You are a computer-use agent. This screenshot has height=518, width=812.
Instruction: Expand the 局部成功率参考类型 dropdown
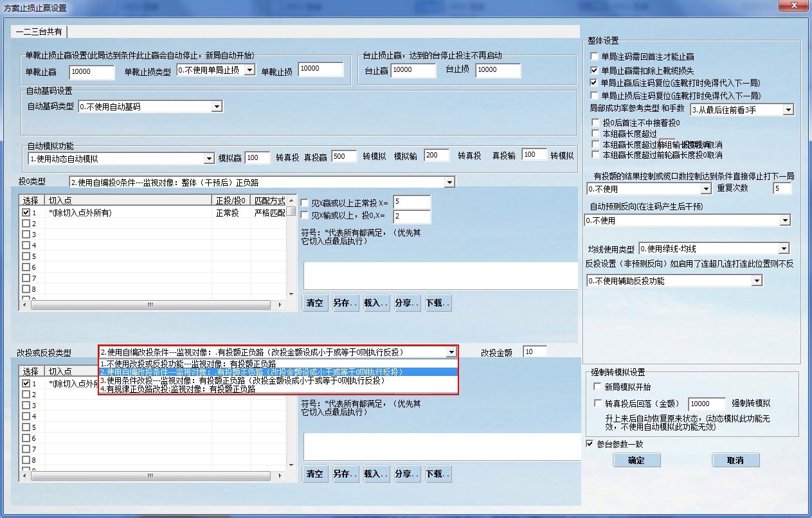click(789, 109)
